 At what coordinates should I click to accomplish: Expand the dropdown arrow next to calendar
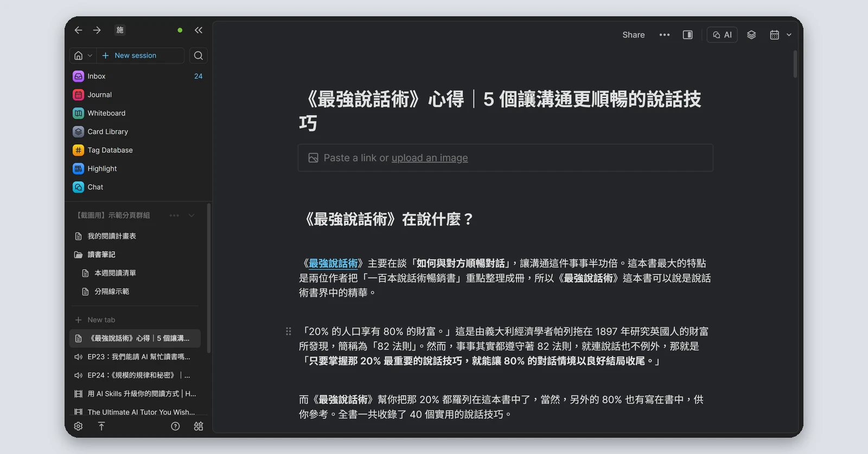(x=789, y=35)
